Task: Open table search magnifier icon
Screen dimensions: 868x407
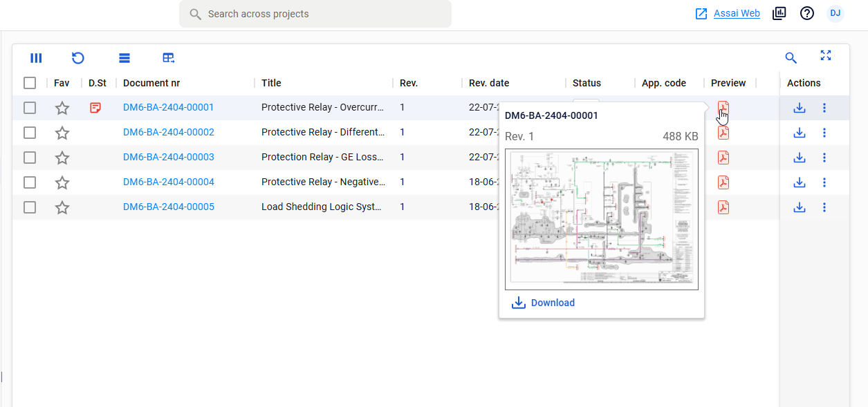Action: point(791,58)
